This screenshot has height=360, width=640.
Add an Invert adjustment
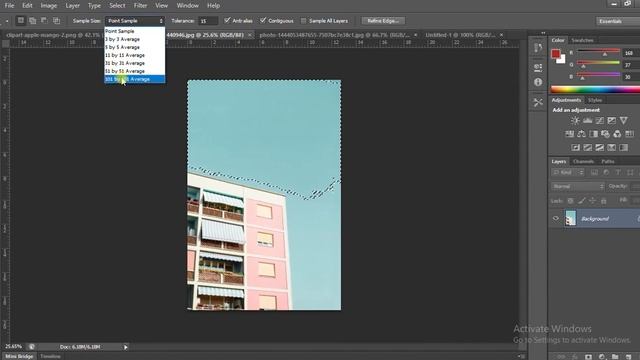(x=576, y=148)
